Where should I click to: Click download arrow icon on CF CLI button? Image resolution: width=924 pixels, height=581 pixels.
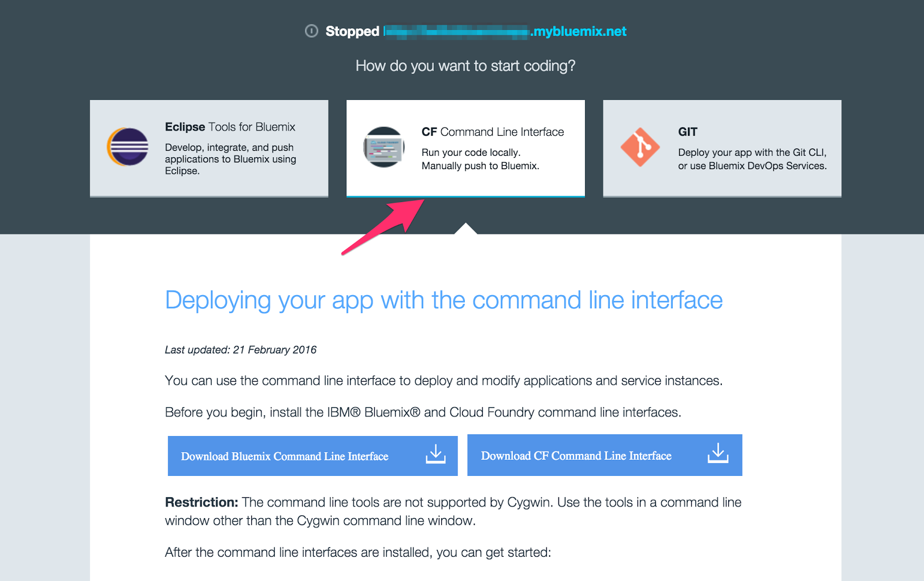718,453
